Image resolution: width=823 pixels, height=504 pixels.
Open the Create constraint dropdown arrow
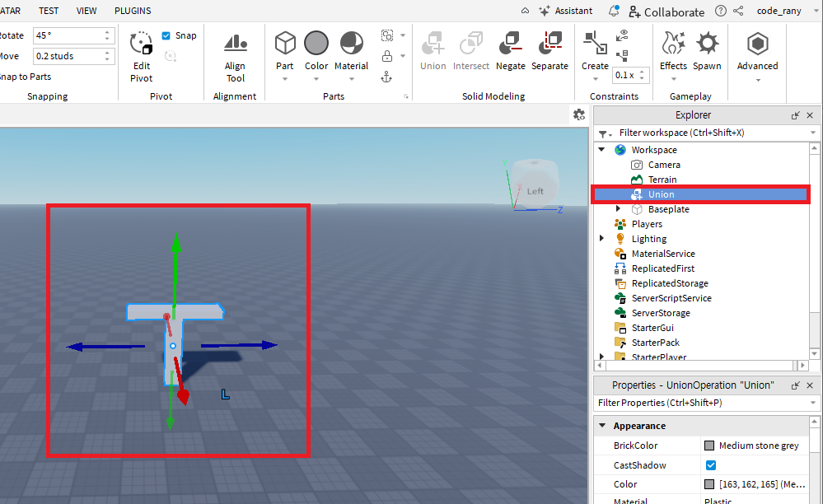coord(595,79)
